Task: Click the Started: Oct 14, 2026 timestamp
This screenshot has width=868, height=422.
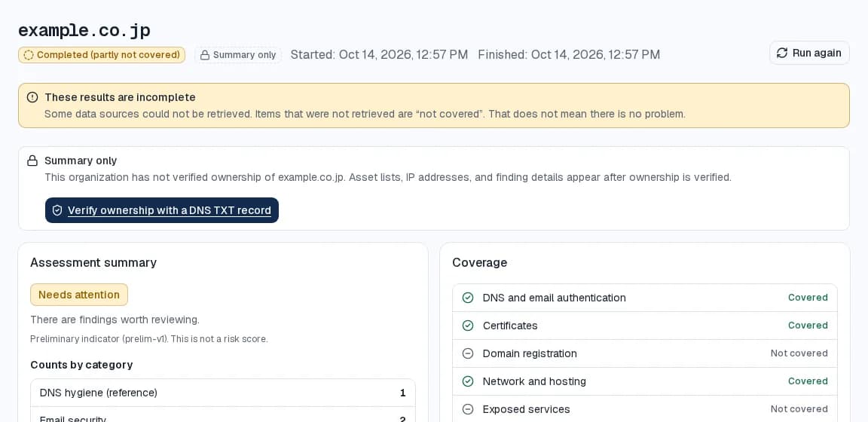Action: (x=379, y=55)
